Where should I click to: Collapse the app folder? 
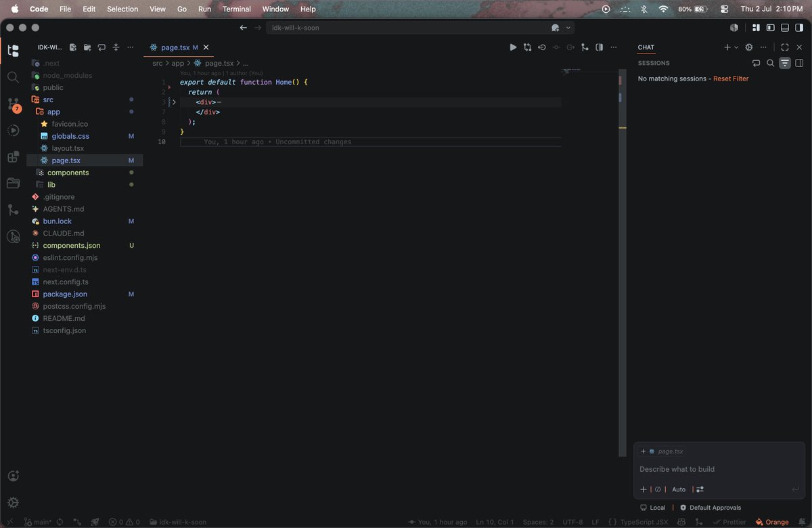click(x=53, y=112)
